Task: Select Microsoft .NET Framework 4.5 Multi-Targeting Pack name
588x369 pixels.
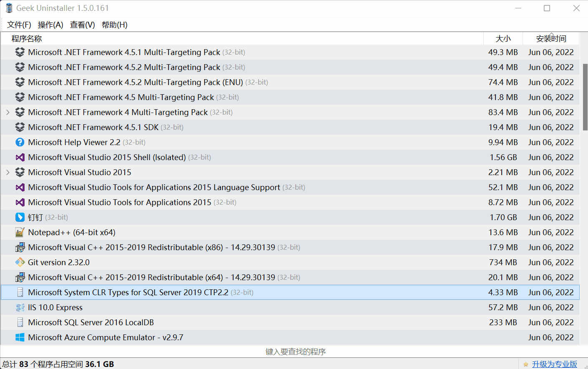Action: tap(121, 97)
